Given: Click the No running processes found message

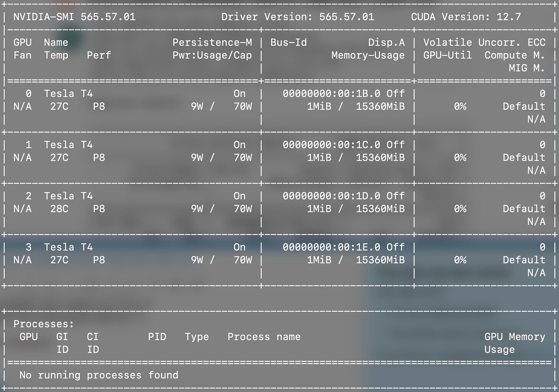Looking at the screenshot, I should [x=98, y=375].
